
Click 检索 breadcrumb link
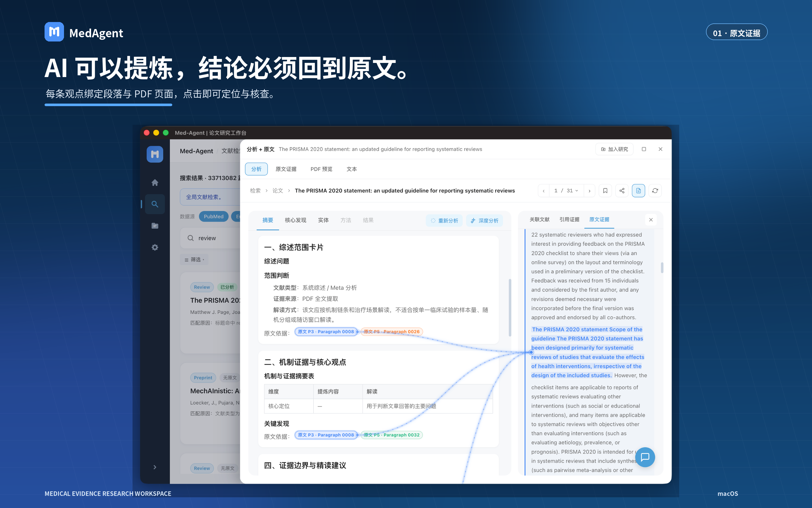[255, 190]
